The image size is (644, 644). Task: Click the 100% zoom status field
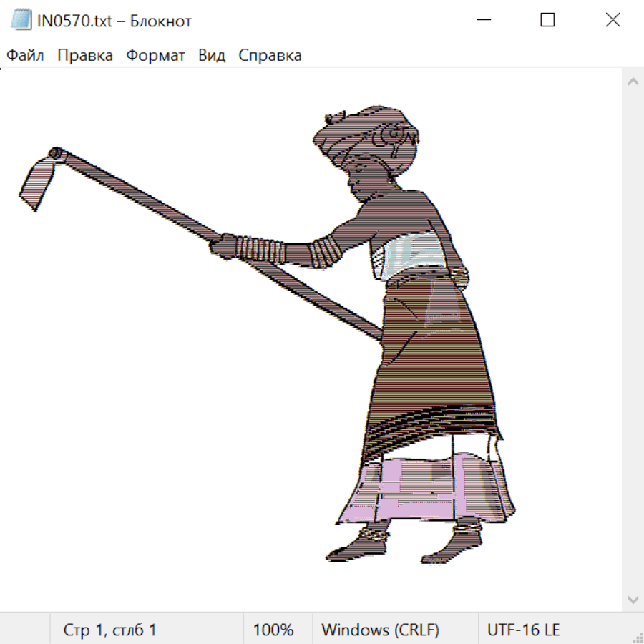point(273,630)
